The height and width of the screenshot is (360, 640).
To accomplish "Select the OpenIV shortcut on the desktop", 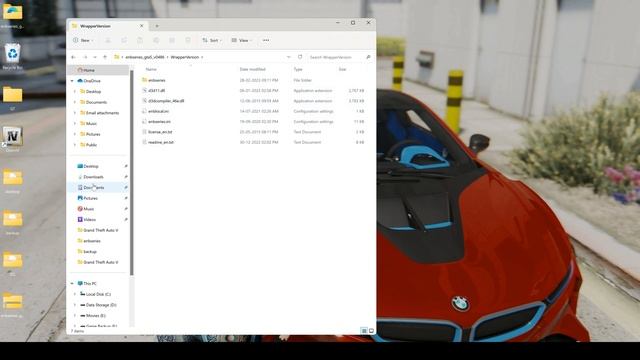I will (x=12, y=139).
